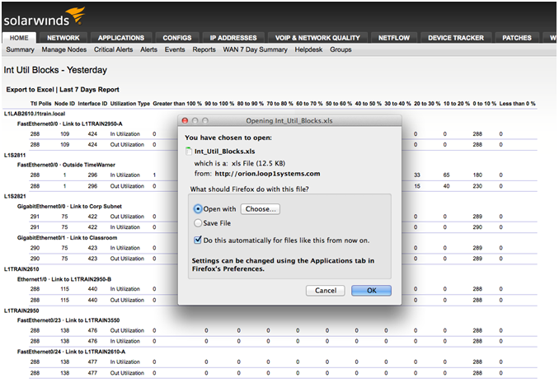Click the Cancel button in dialog
Image resolution: width=559 pixels, height=392 pixels.
click(x=326, y=291)
